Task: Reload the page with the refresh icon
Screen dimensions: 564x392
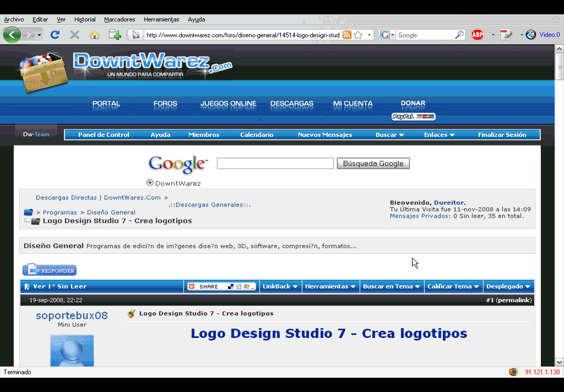Action: 55,35
